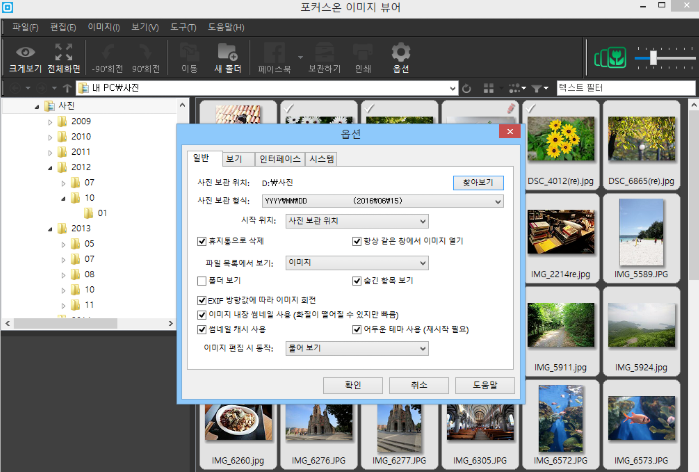The width and height of the screenshot is (699, 472).
Task: Rotate image 90 degrees clockwise
Action: pos(146,58)
